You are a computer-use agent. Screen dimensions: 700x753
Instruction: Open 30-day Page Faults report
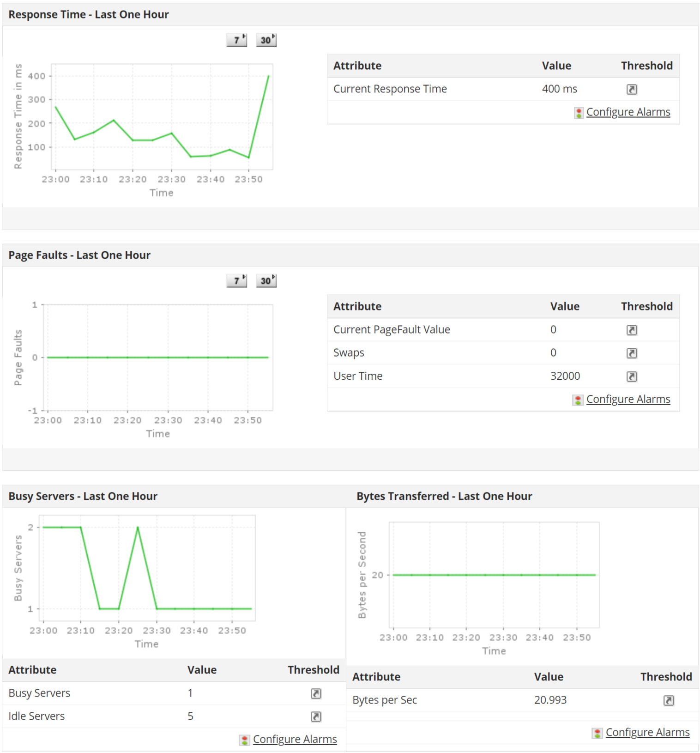point(266,281)
